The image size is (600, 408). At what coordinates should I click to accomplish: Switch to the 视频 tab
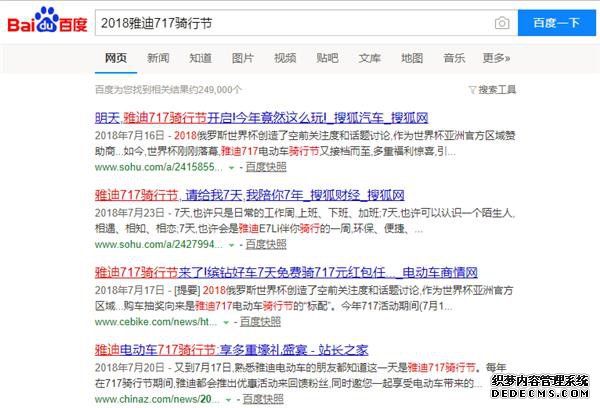[285, 58]
